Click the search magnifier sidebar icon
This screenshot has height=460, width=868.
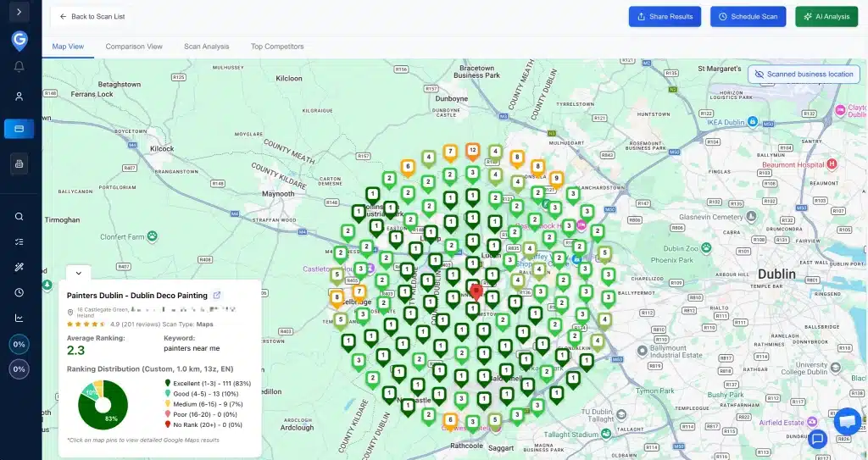coord(19,216)
